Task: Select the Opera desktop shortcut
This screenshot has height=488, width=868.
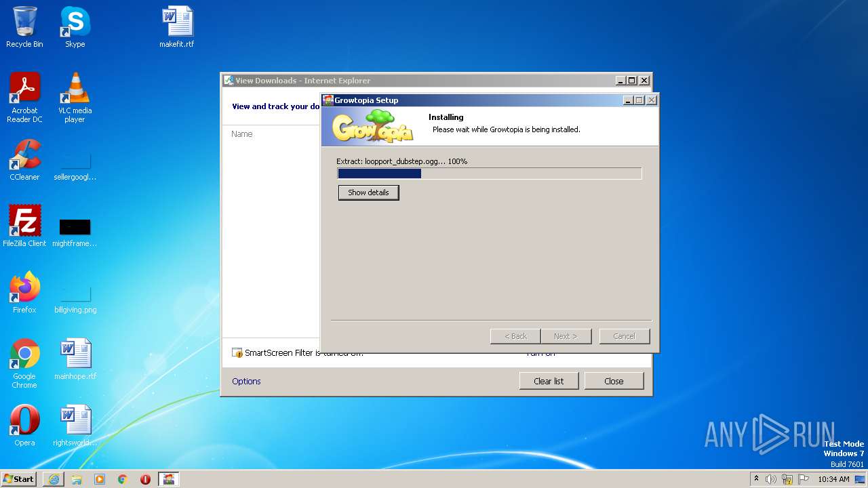Action: [24, 426]
